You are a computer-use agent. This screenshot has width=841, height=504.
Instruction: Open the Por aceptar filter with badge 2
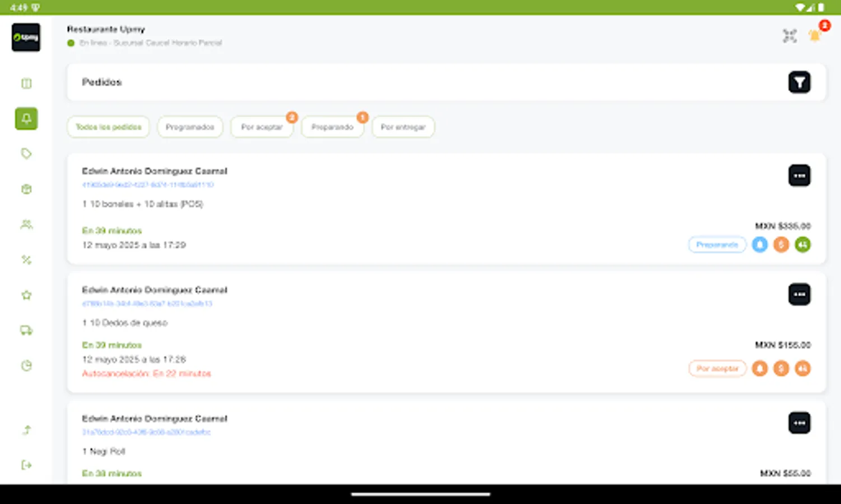[262, 127]
